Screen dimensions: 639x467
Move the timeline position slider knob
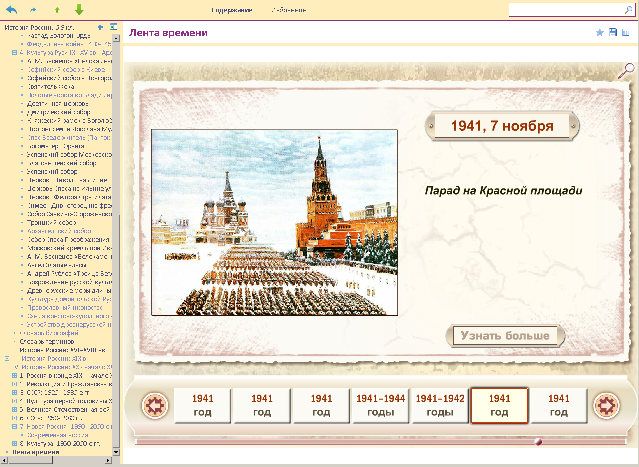[x=538, y=441]
